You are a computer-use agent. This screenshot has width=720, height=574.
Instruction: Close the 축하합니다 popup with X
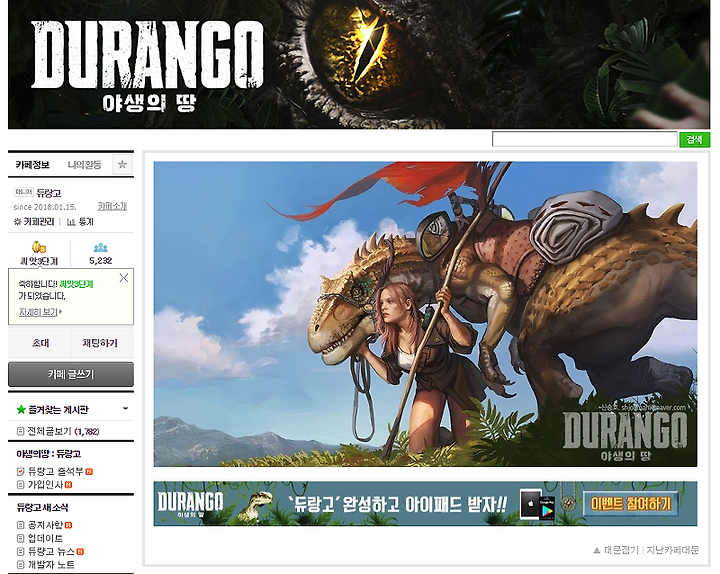coord(124,278)
